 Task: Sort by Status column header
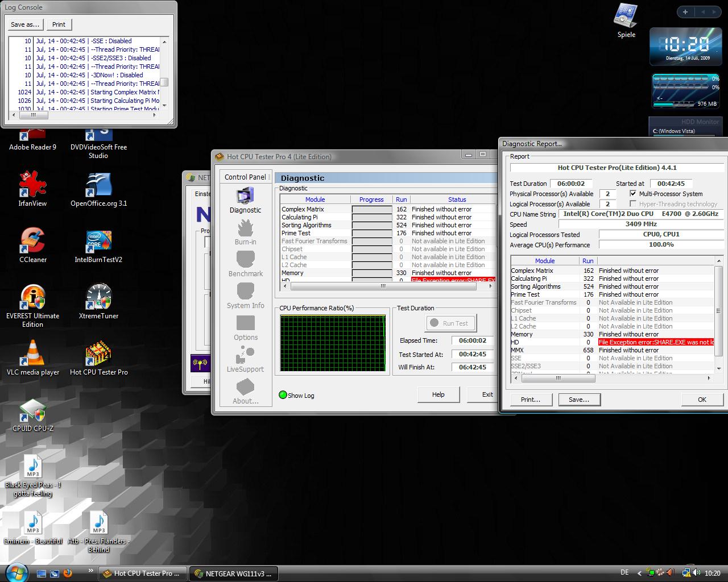(x=457, y=199)
